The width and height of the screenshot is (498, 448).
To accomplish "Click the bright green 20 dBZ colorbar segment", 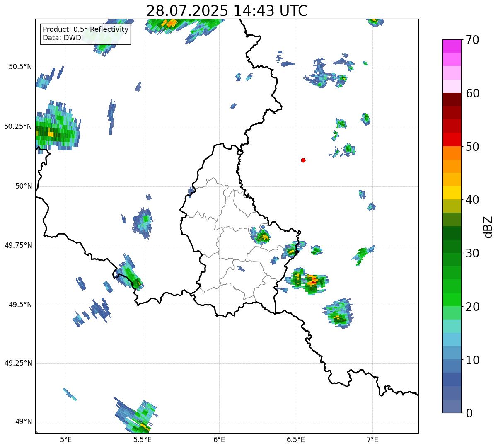I will [x=452, y=300].
